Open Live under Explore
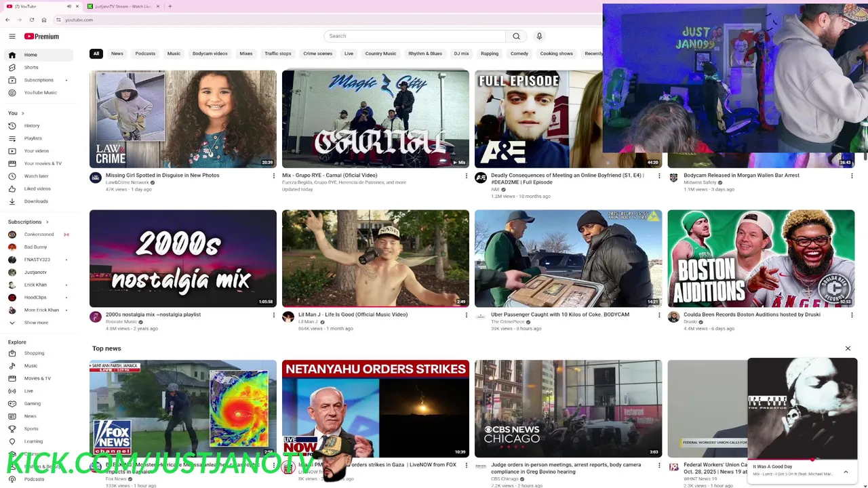Image resolution: width=868 pixels, height=488 pixels. [x=28, y=391]
